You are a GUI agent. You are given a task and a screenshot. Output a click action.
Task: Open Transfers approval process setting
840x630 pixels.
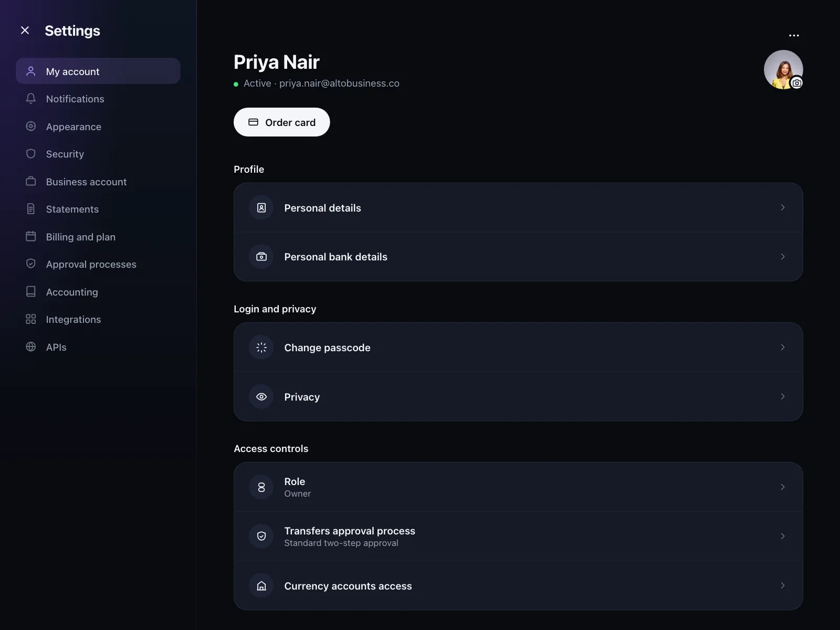point(518,536)
